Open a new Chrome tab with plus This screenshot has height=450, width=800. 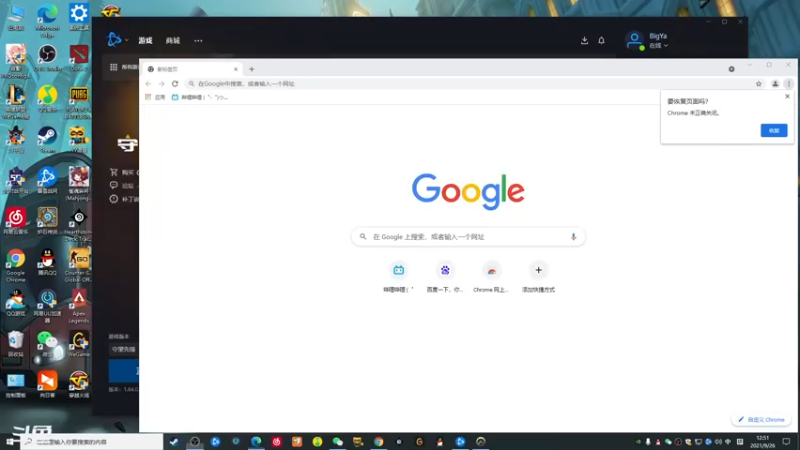click(252, 69)
